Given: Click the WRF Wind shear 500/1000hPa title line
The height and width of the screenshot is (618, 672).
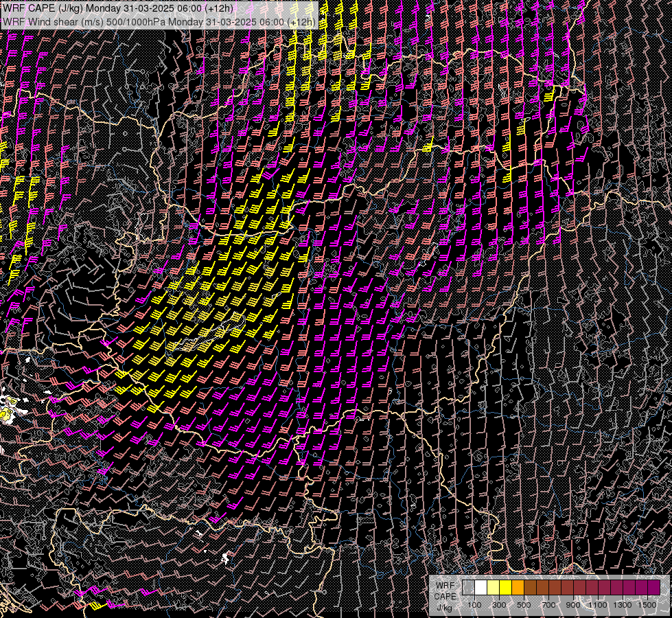Looking at the screenshot, I should (159, 22).
